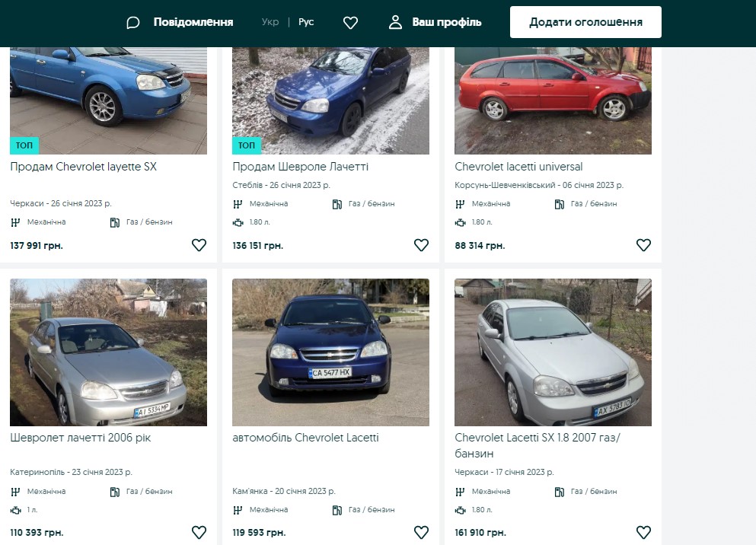Image resolution: width=756 pixels, height=545 pixels.
Task: Open the Продам Шевроле Лачетті car photo
Action: tap(330, 100)
